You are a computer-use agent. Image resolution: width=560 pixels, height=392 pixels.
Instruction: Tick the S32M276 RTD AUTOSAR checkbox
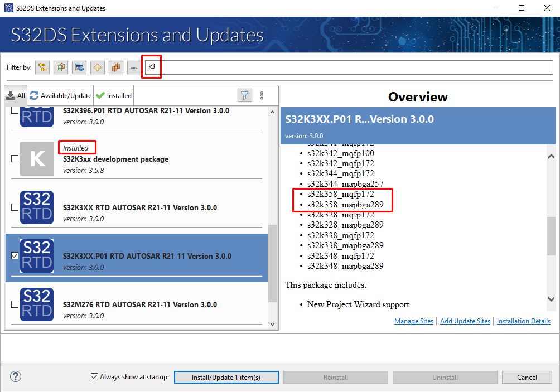click(15, 304)
